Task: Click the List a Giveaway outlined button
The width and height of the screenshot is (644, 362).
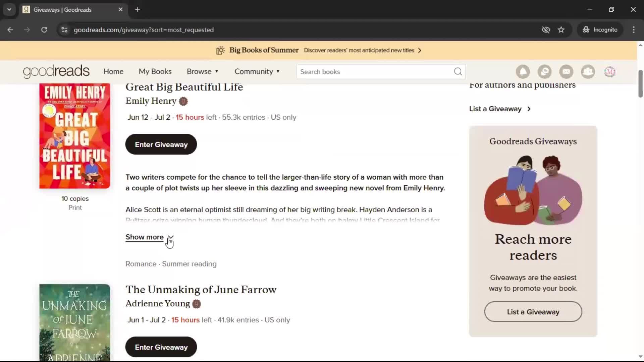Action: pos(533,312)
